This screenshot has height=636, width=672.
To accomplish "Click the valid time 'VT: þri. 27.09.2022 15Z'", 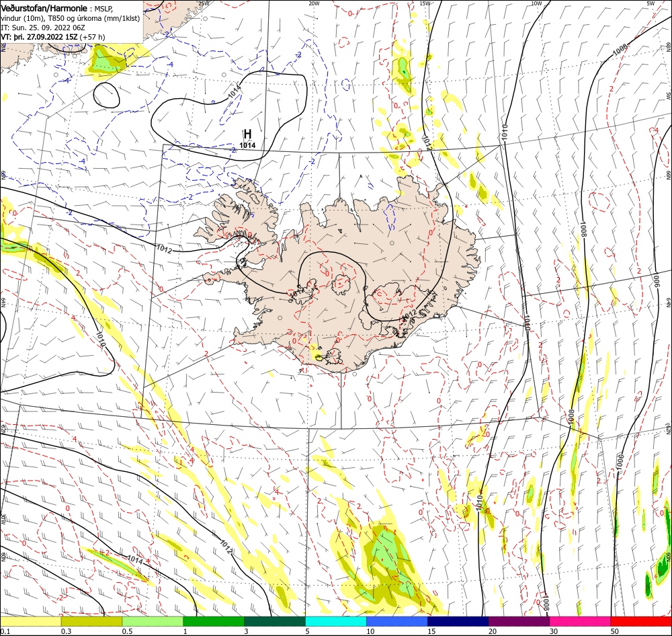I will (39, 37).
